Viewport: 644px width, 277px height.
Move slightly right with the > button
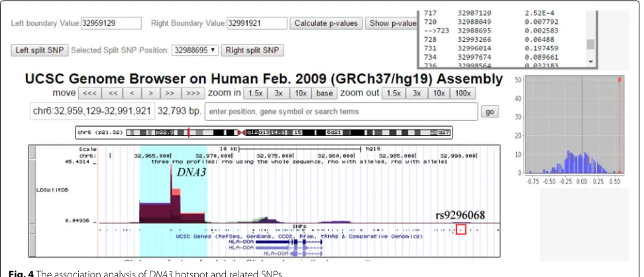coord(151,93)
